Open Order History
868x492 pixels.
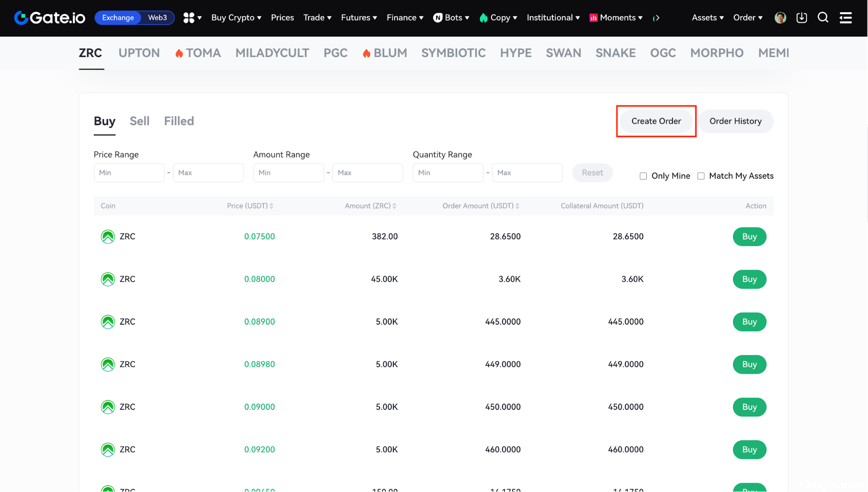point(736,121)
